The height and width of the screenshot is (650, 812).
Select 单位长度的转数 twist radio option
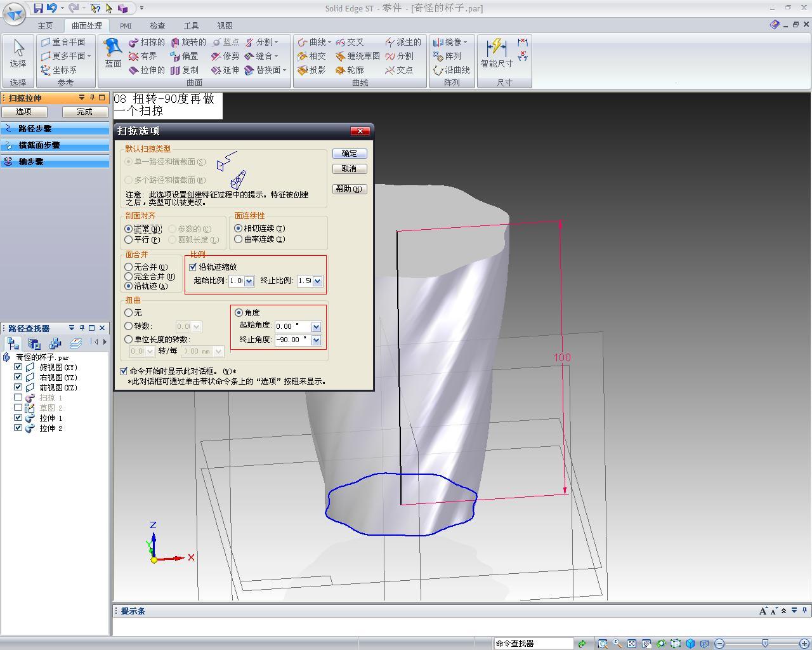[129, 340]
